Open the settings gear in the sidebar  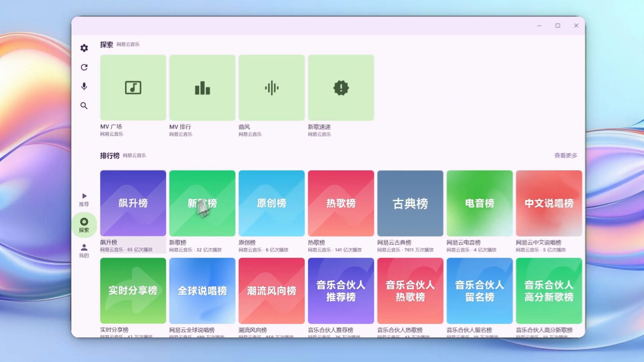84,48
